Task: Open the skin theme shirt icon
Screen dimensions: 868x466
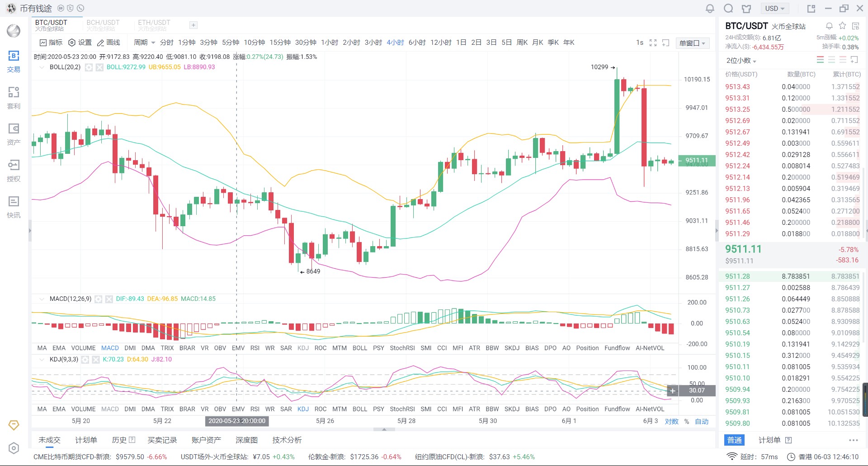Action: pos(746,9)
